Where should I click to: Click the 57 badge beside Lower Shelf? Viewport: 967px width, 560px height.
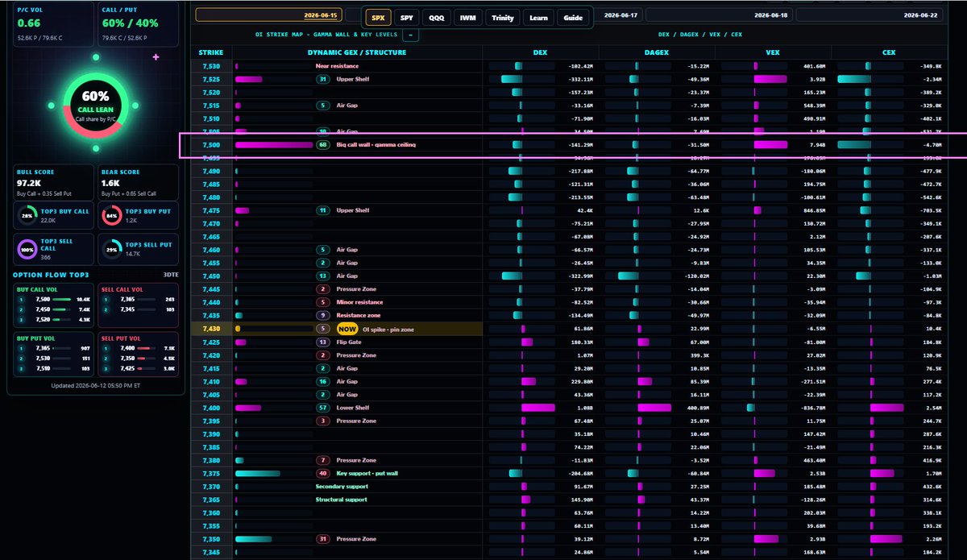click(323, 408)
